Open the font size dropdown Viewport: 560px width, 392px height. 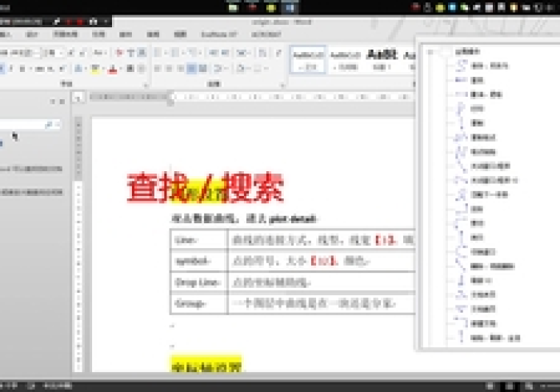[x=61, y=53]
